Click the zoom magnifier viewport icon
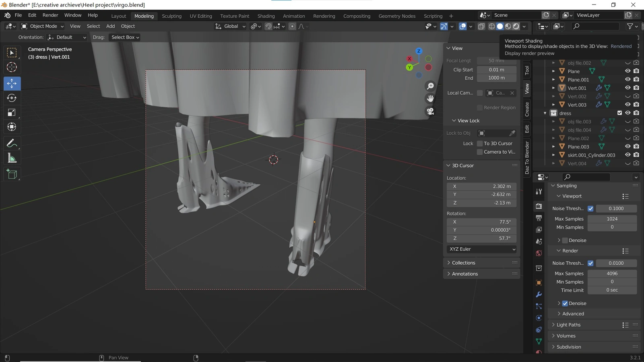Image resolution: width=644 pixels, height=362 pixels. tap(430, 86)
